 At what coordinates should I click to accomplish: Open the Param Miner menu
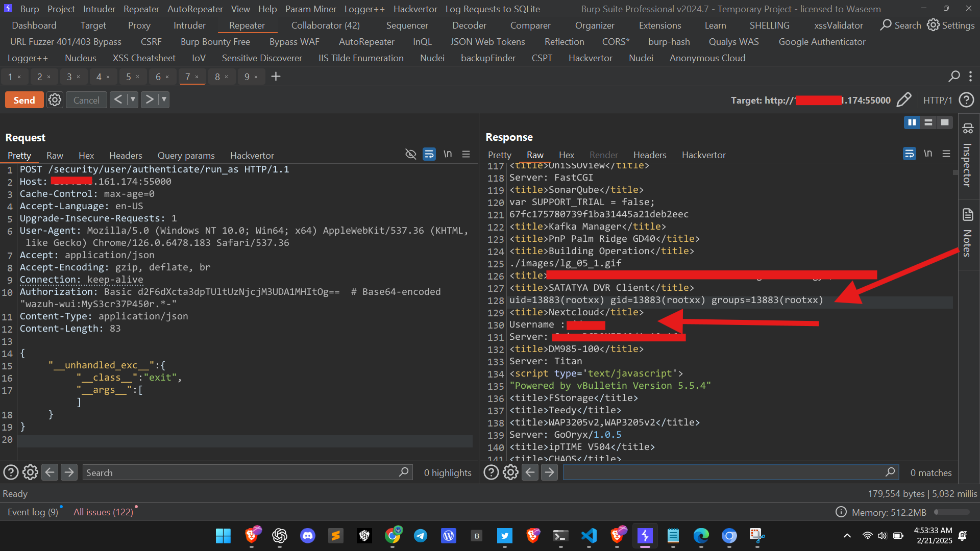[311, 9]
